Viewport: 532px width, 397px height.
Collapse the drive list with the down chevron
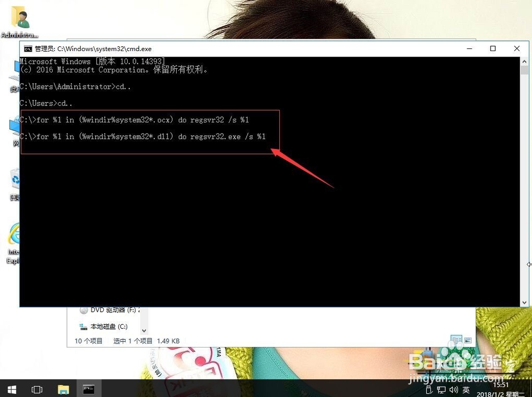pos(144,329)
